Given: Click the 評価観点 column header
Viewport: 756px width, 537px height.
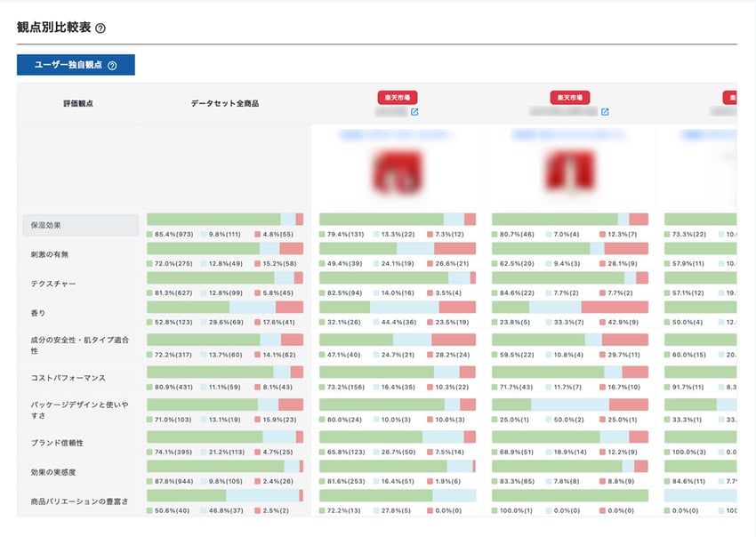Looking at the screenshot, I should [76, 104].
